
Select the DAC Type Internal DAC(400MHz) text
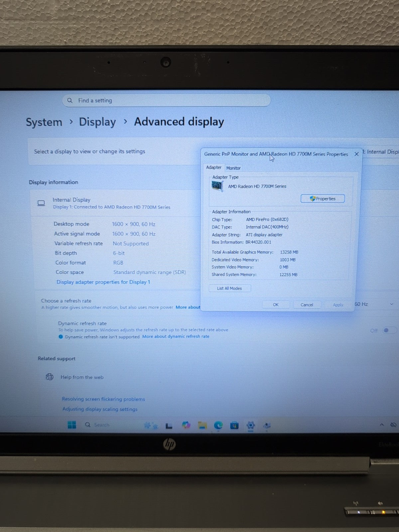click(x=267, y=227)
